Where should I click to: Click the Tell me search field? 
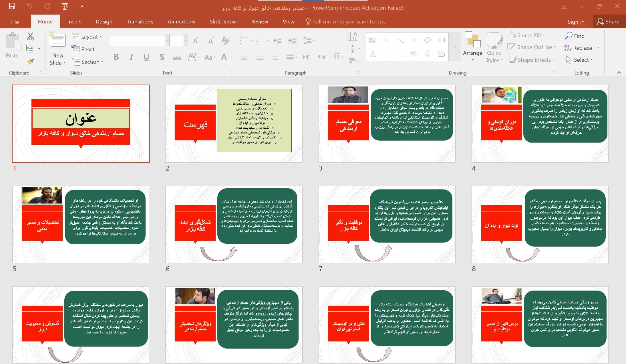pyautogui.click(x=346, y=22)
